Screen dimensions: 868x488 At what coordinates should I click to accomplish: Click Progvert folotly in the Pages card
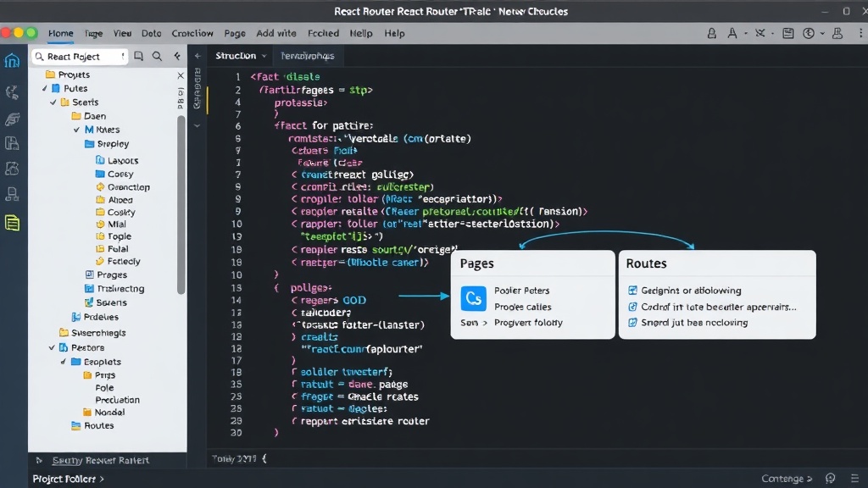pos(528,323)
